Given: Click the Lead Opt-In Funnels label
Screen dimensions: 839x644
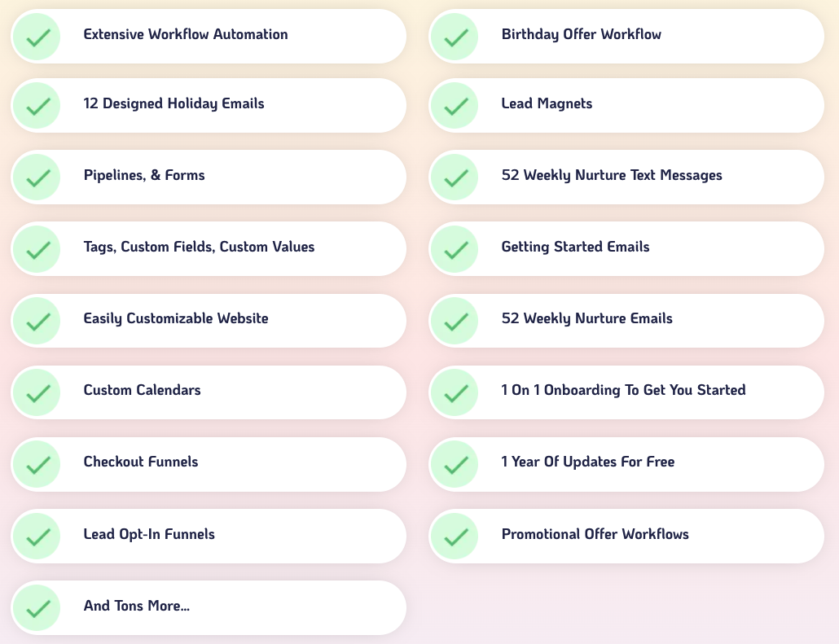Looking at the screenshot, I should click(149, 534).
